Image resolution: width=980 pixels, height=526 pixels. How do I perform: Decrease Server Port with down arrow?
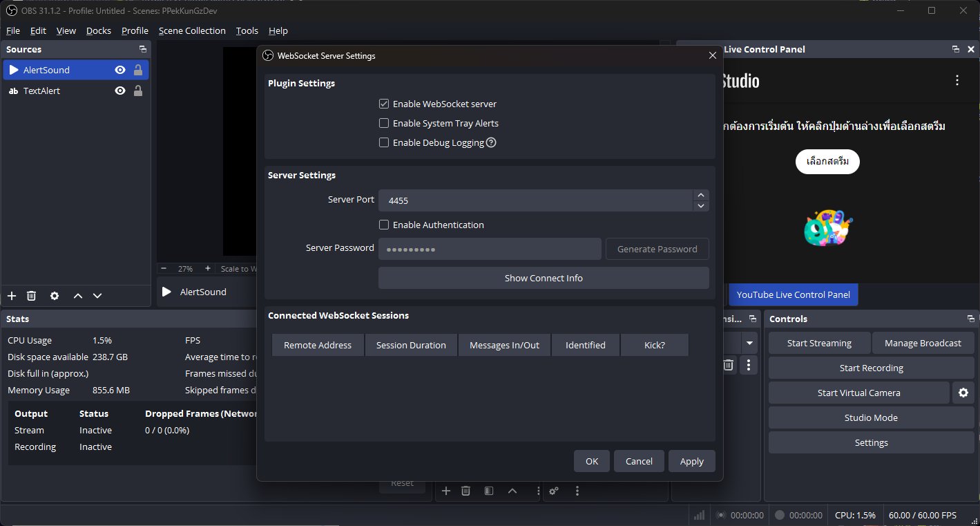[701, 206]
